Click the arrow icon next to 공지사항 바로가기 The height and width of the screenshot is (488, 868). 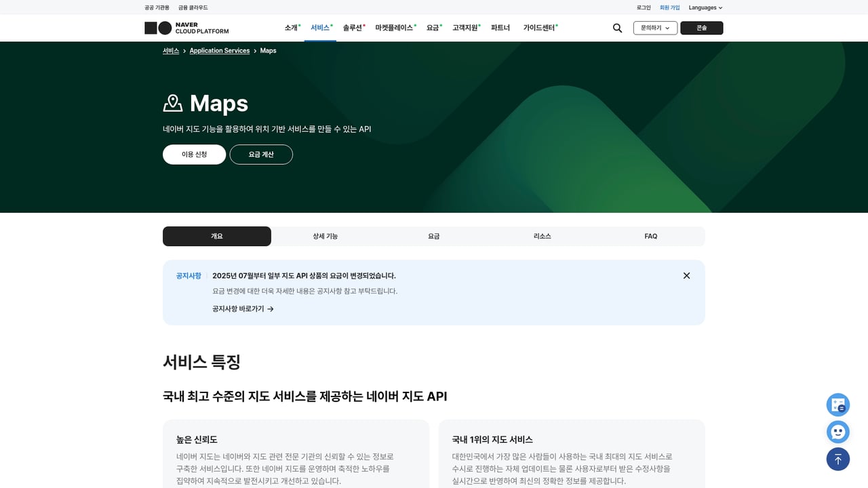(270, 308)
